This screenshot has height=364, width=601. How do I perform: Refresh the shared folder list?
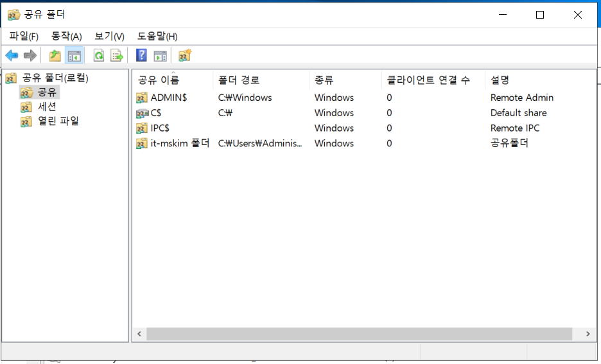[x=99, y=56]
